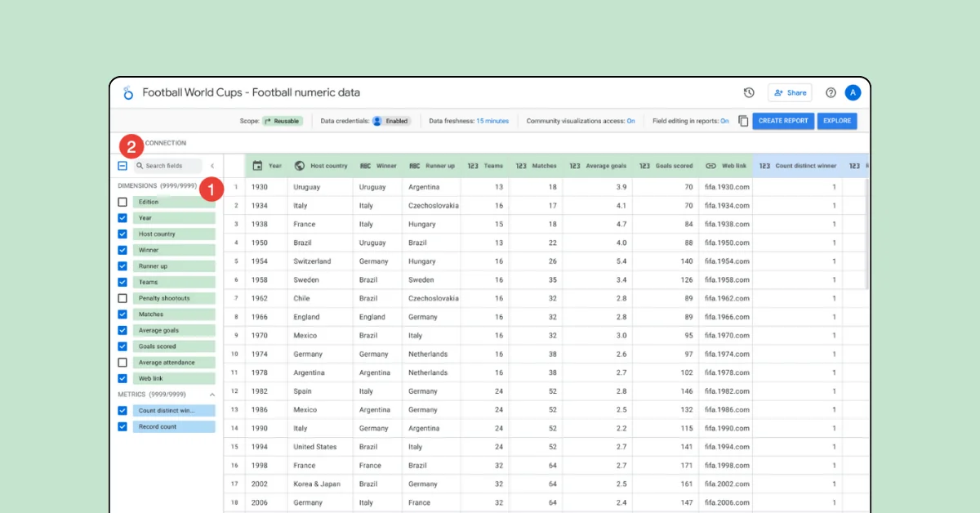
Task: Click the Reusable scope chip
Action: [x=283, y=121]
